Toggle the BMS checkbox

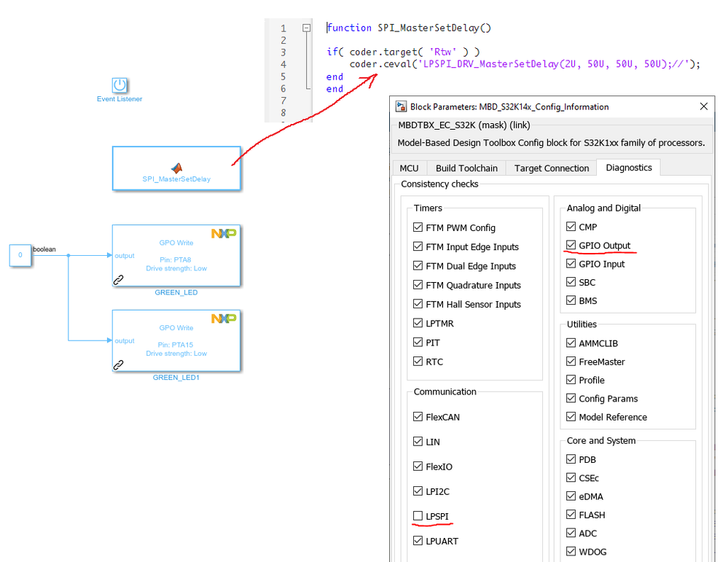pyautogui.click(x=571, y=300)
